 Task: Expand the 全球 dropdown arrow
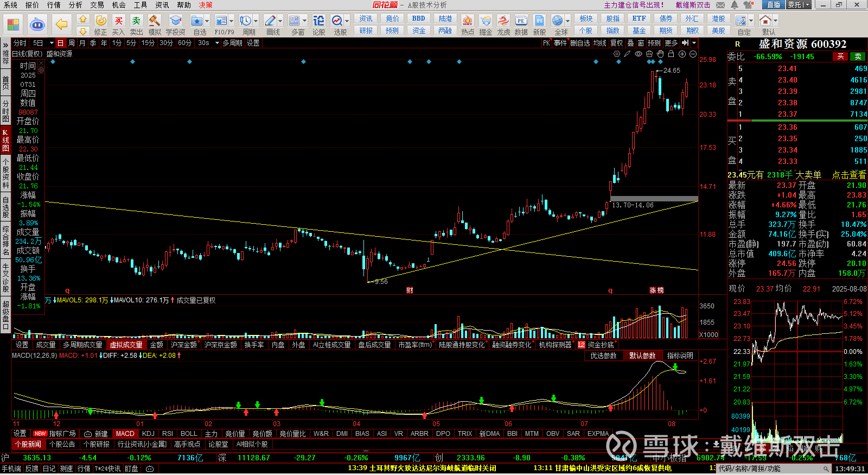click(567, 21)
